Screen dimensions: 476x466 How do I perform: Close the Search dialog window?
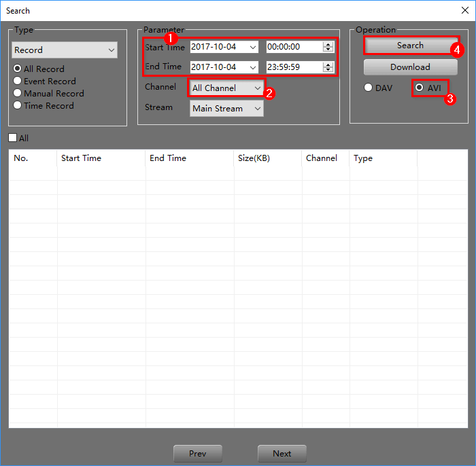(464, 10)
